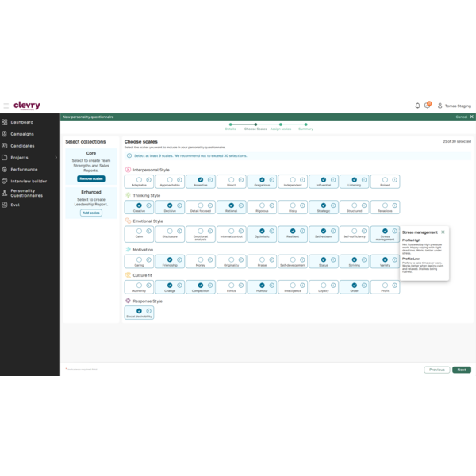
Task: Go back with the Previous button
Action: (x=437, y=370)
